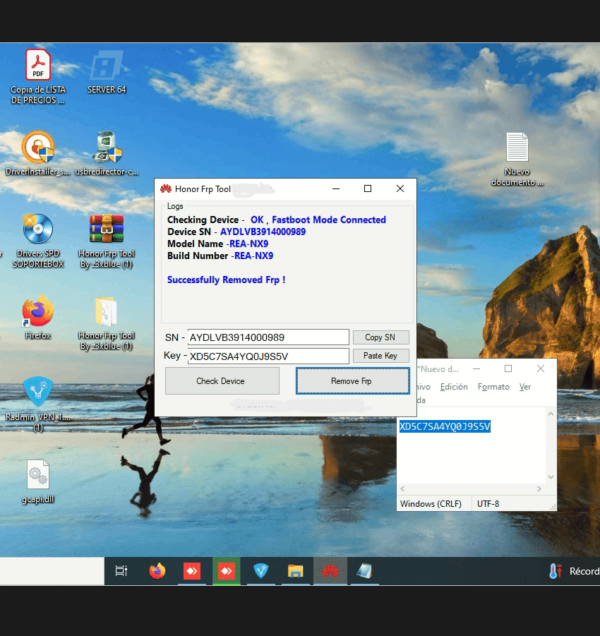Open Radmin VPN shield in taskbar

click(x=261, y=571)
